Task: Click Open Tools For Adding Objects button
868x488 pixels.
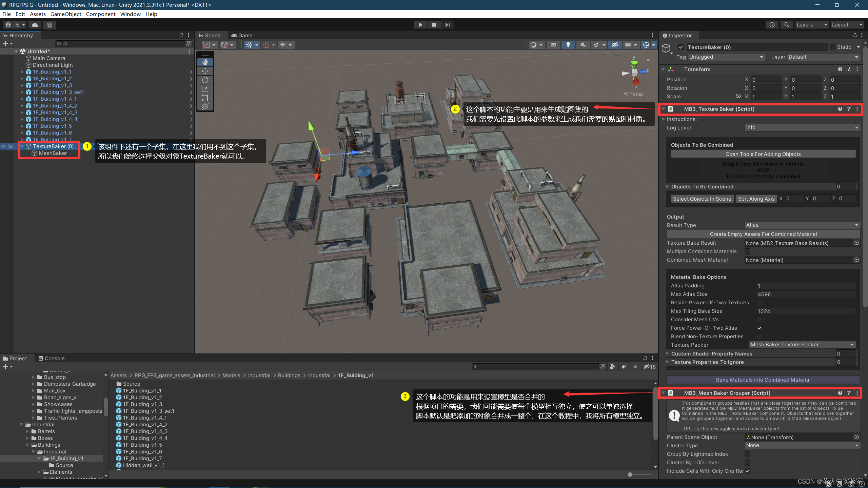Action: [763, 154]
